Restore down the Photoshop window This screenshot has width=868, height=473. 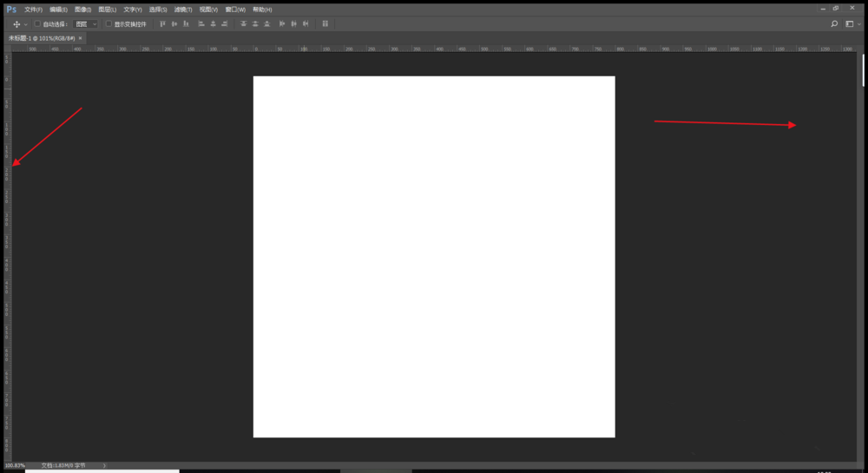[836, 9]
